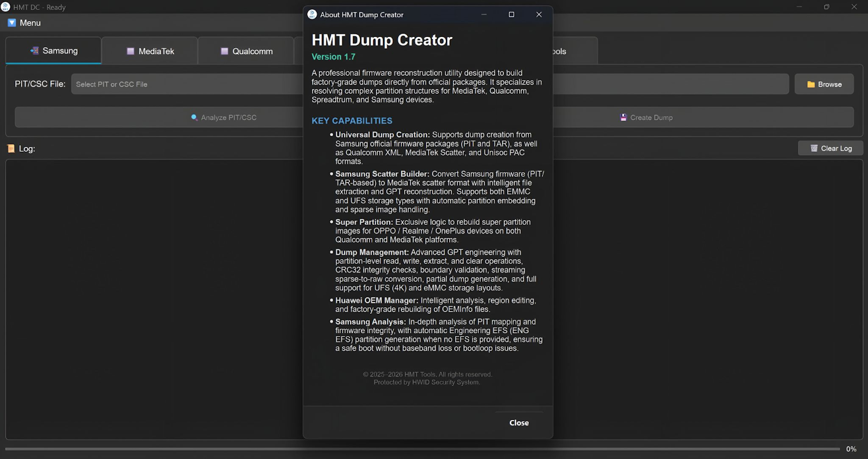Click the Create Dump save icon
Viewport: 868px width, 459px height.
(x=623, y=118)
